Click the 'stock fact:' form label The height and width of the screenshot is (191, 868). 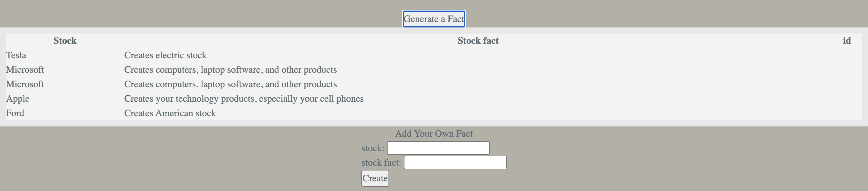click(381, 163)
